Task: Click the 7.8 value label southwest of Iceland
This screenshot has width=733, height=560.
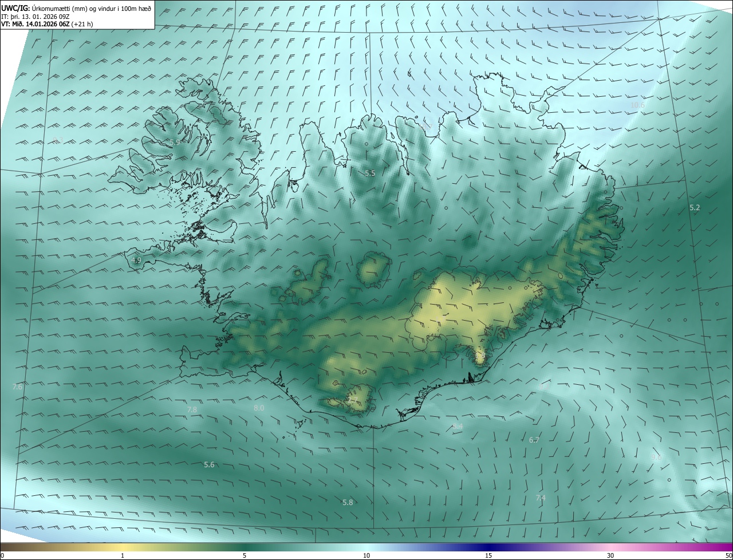Action: click(x=192, y=410)
